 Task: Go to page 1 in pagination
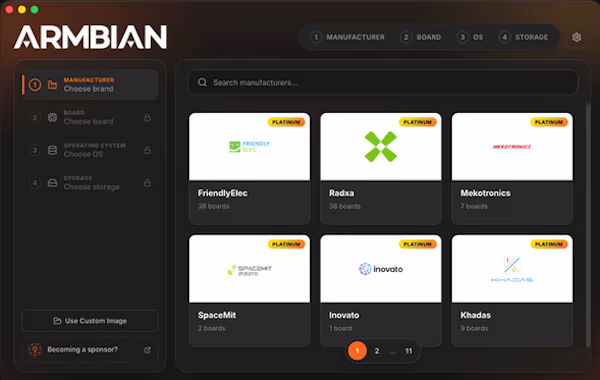click(357, 351)
